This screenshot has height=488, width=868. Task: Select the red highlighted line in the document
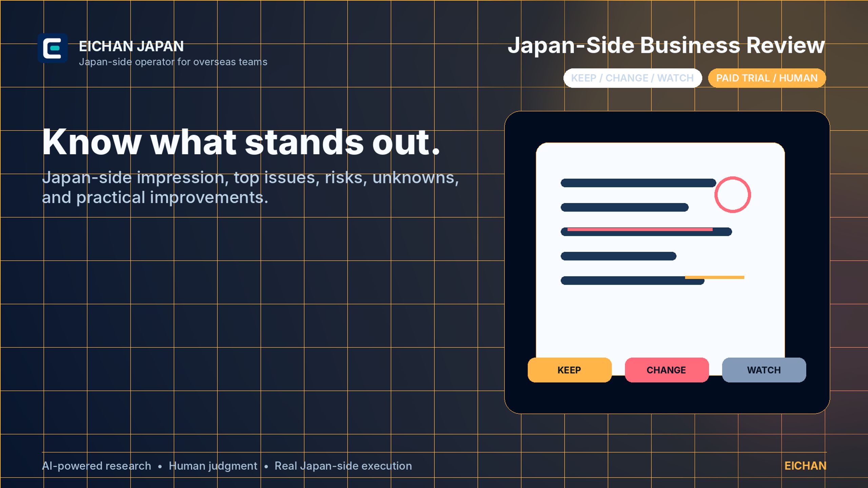640,229
